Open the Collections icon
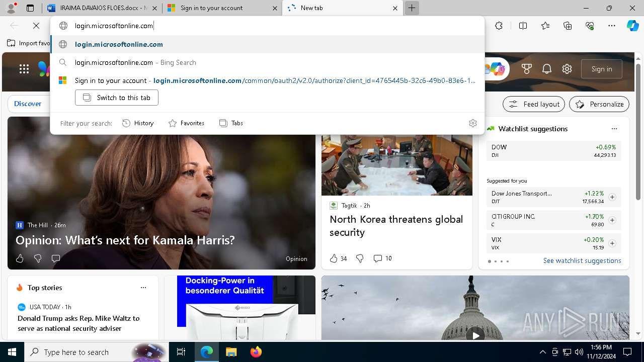Screen dimensions: 644x362 click(568, 26)
